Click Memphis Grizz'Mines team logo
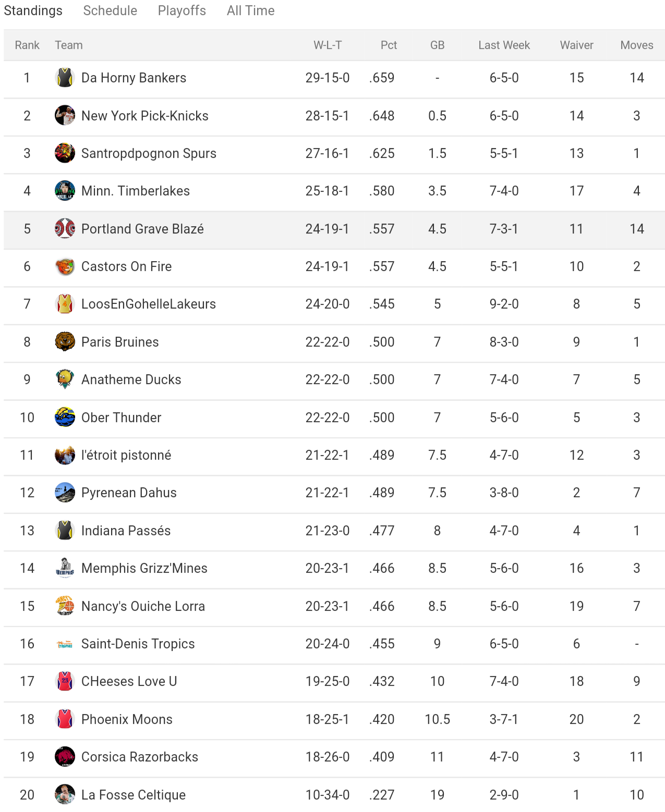Viewport: 665px width, 812px height. [65, 568]
